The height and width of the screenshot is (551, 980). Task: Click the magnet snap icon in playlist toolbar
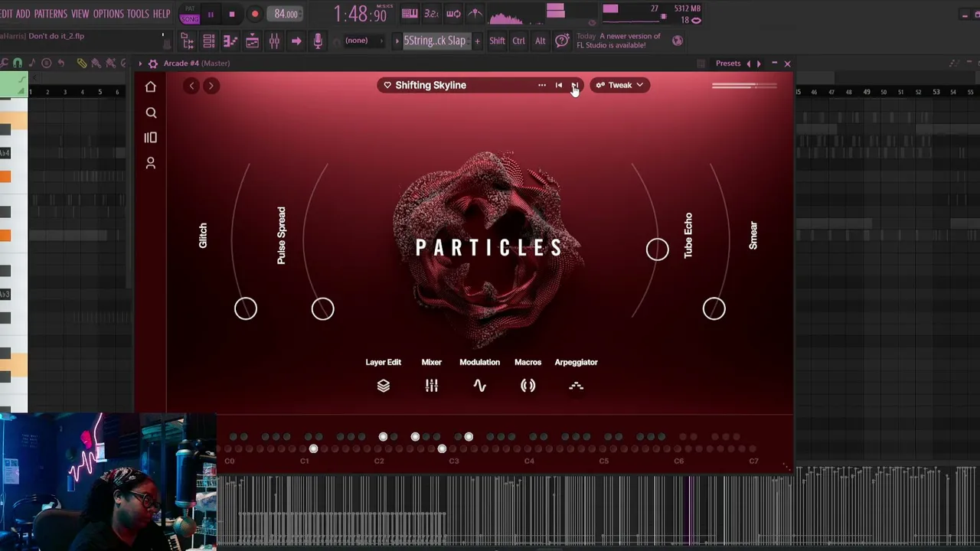pyautogui.click(x=18, y=64)
